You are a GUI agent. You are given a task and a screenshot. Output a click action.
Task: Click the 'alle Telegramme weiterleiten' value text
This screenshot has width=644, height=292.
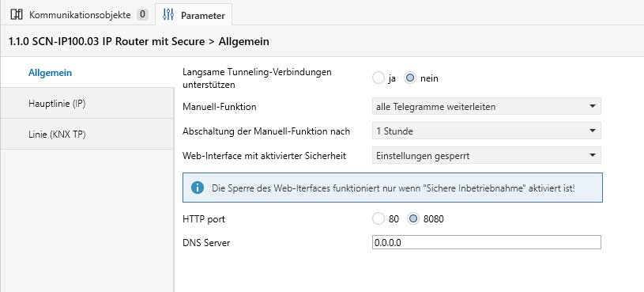(435, 107)
